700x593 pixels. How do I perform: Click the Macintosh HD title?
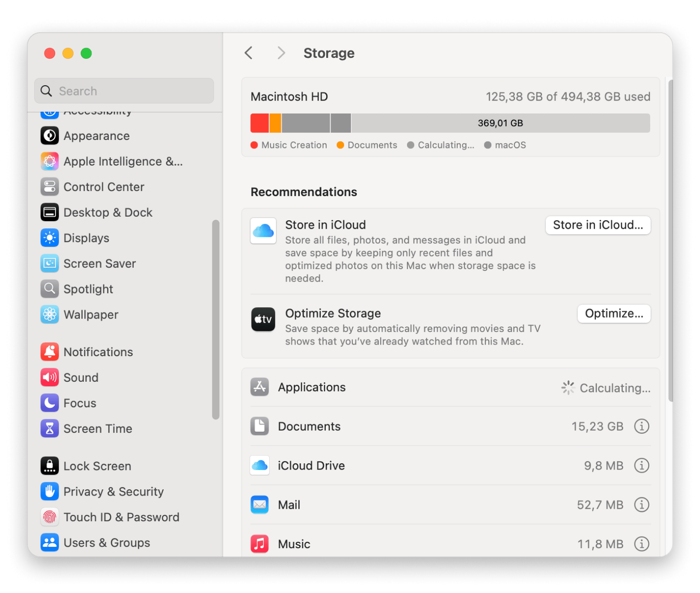289,96
